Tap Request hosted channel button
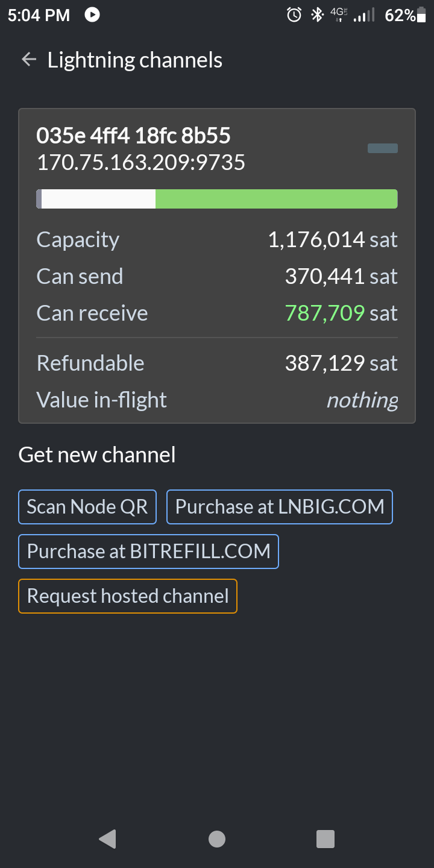This screenshot has width=434, height=868. pyautogui.click(x=128, y=596)
